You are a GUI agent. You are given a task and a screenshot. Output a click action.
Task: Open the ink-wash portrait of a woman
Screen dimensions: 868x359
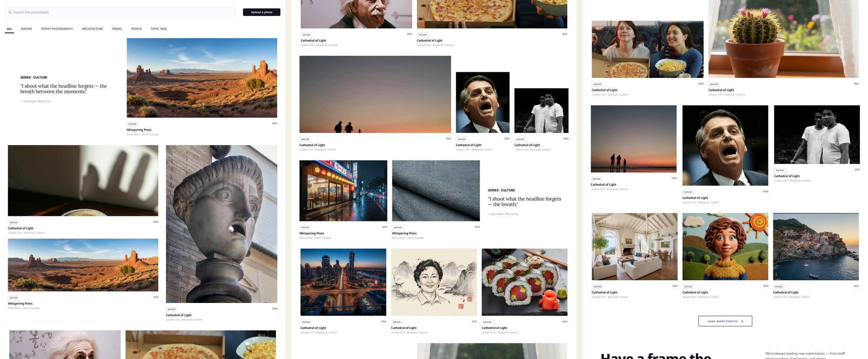434,282
